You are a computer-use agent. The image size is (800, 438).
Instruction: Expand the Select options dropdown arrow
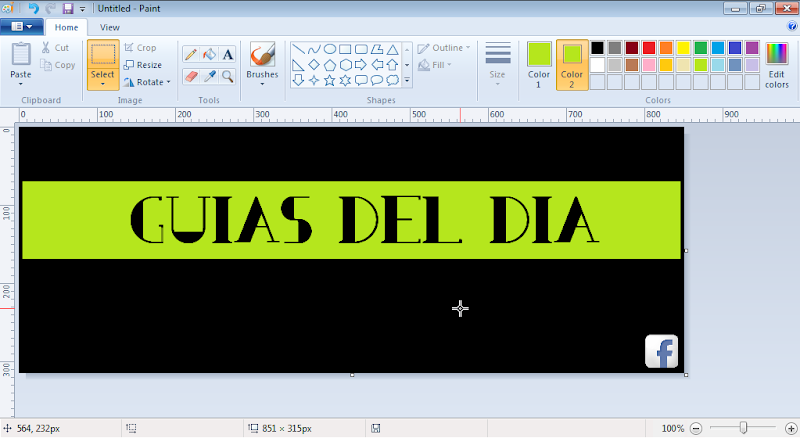pos(103,84)
